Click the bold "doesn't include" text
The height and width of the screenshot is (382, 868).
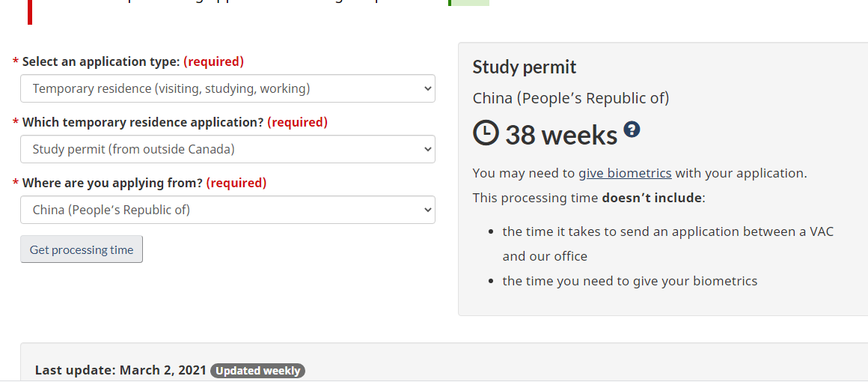click(x=652, y=198)
